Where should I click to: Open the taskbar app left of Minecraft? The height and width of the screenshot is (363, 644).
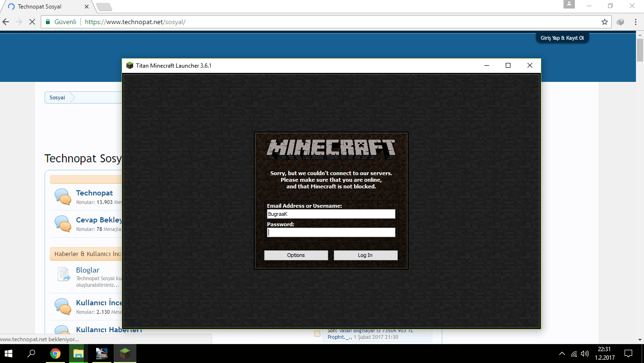102,354
